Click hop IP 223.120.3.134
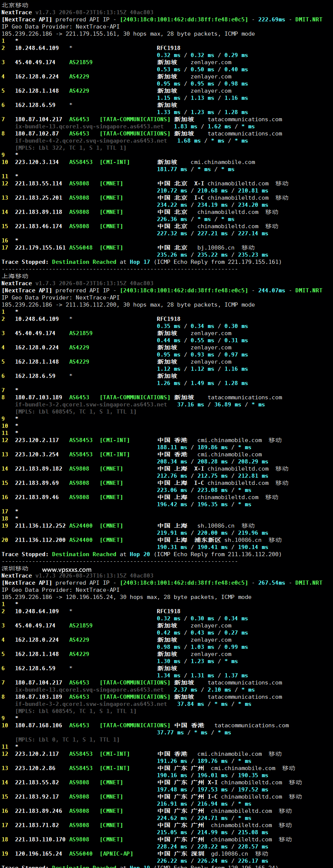The image size is (333, 868). click(x=37, y=162)
